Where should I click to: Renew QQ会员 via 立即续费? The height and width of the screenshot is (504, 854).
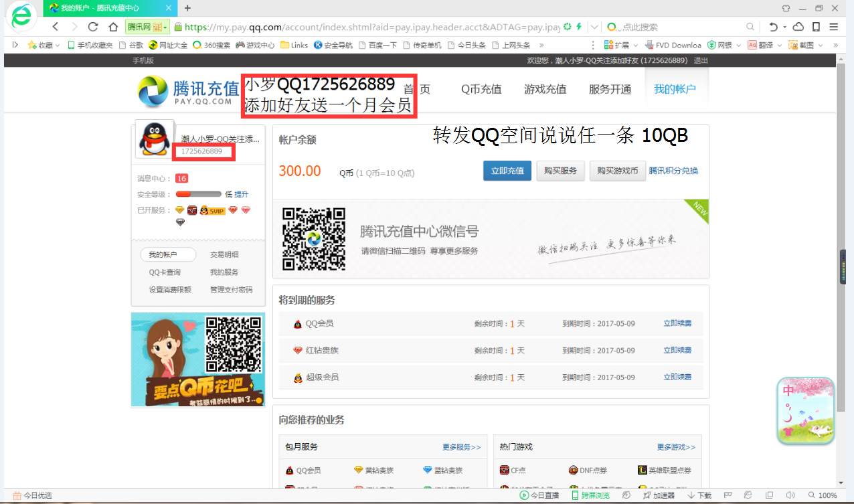(677, 323)
